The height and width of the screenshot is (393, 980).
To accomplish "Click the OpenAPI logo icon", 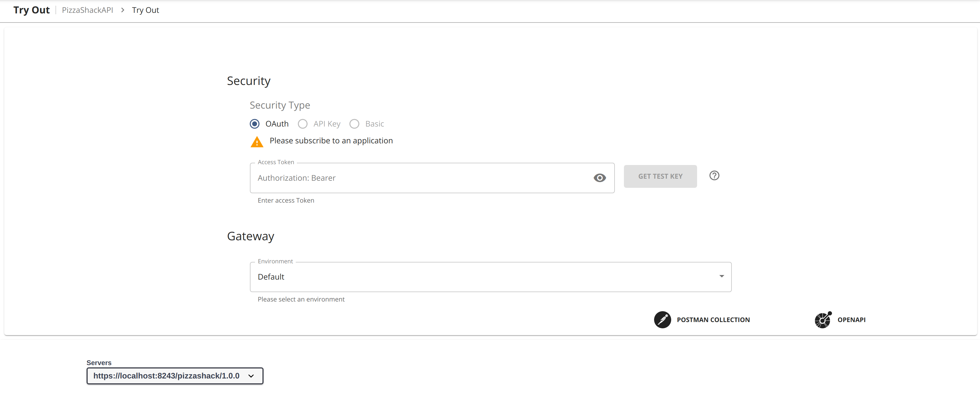I will [x=823, y=319].
